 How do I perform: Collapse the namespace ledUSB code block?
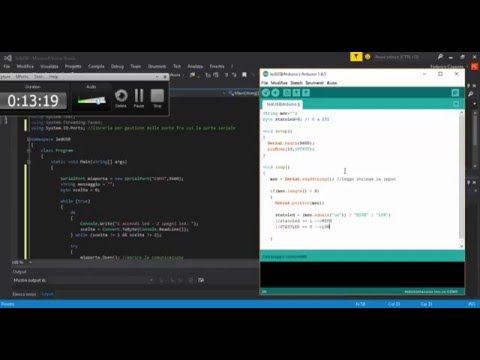29,139
